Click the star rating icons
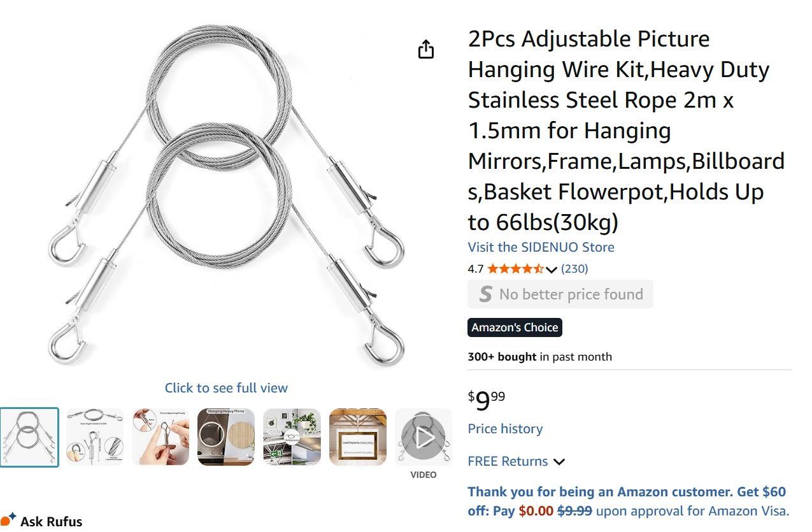This screenshot has width=812, height=532. (516, 269)
